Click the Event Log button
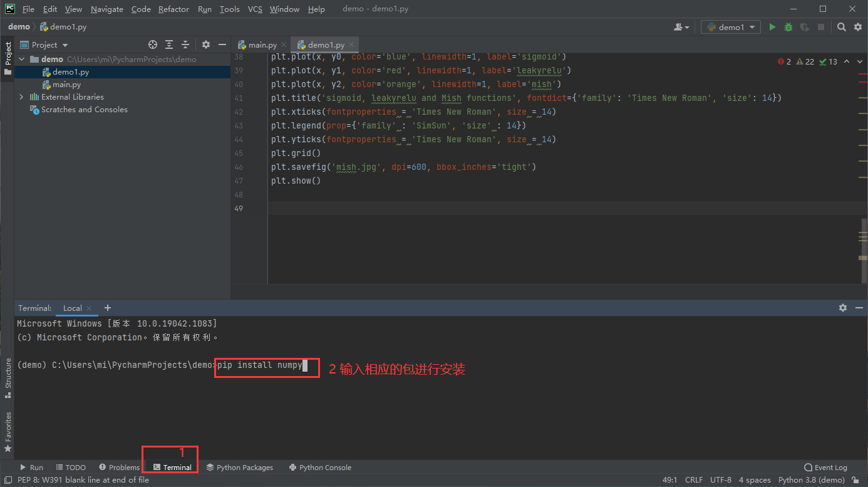The image size is (868, 487). (x=825, y=468)
